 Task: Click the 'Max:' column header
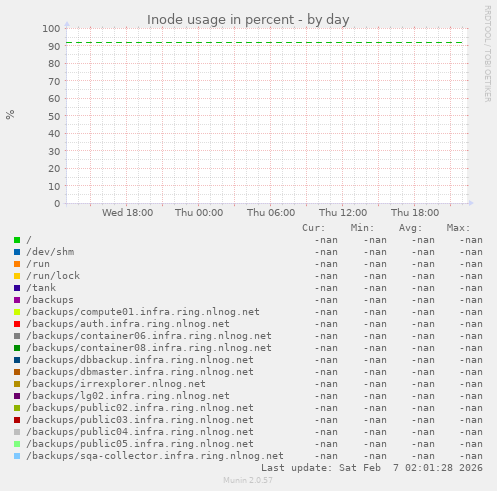tap(458, 228)
